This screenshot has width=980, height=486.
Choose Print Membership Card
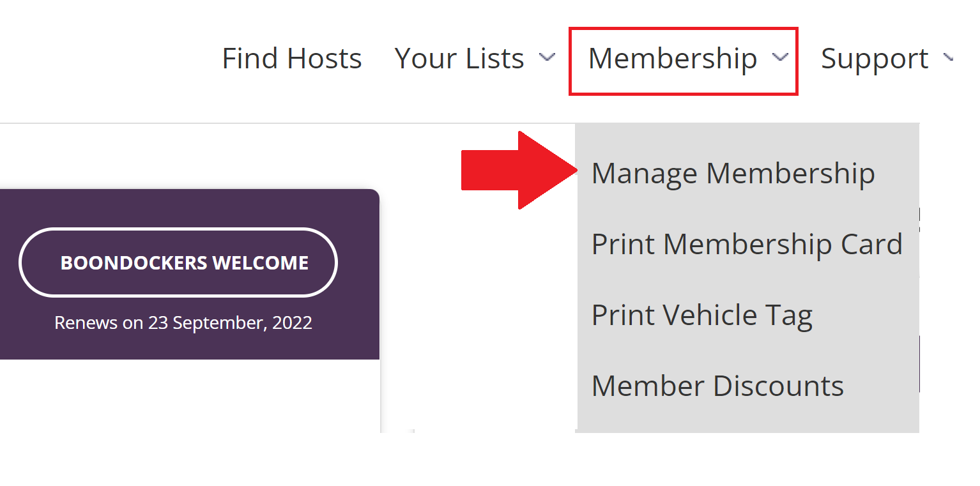(747, 245)
